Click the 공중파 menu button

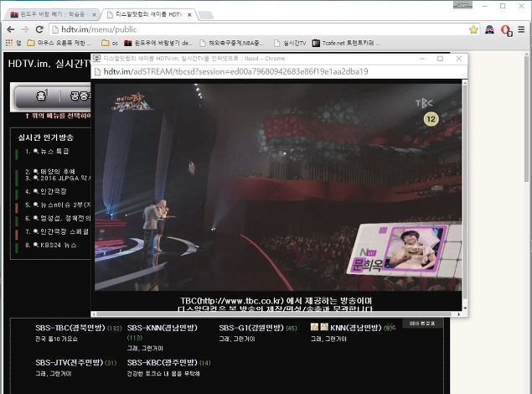tap(79, 96)
